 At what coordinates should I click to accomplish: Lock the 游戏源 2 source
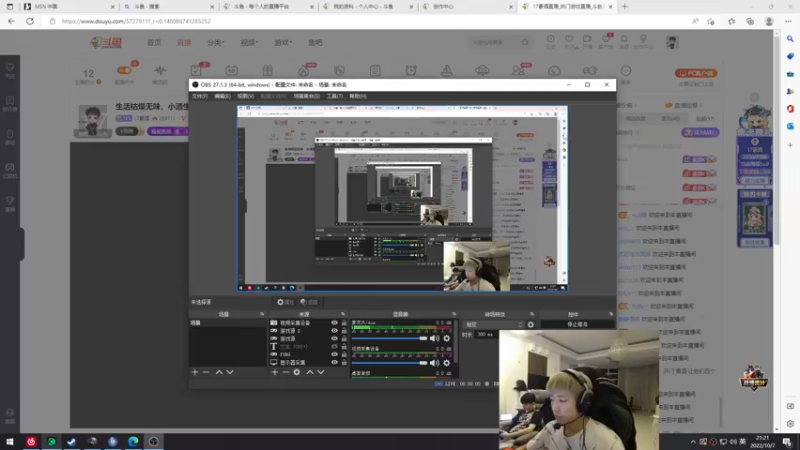pos(344,331)
